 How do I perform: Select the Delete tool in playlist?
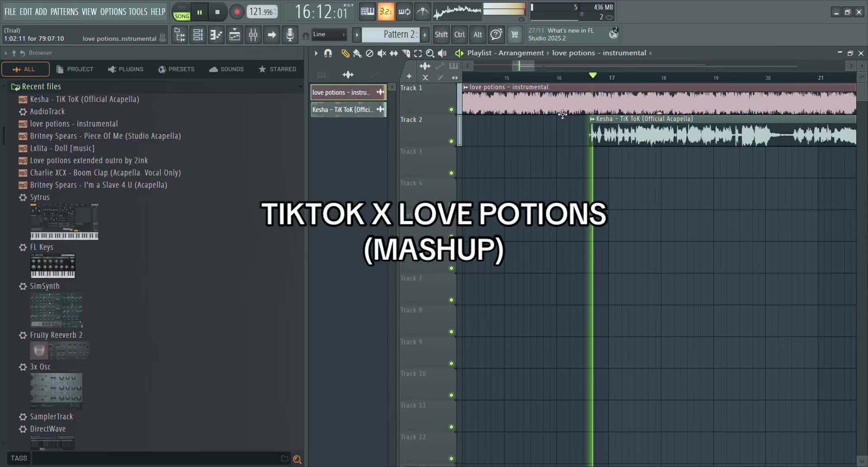coord(369,53)
